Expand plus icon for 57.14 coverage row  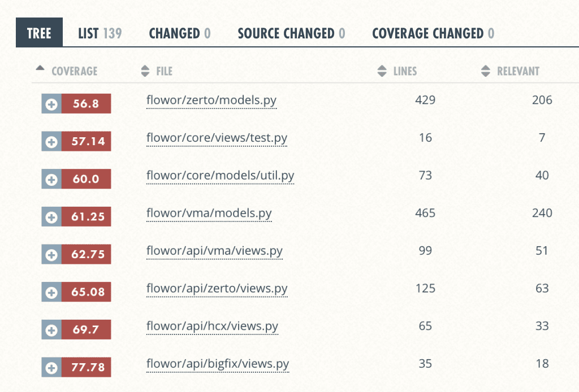51,141
